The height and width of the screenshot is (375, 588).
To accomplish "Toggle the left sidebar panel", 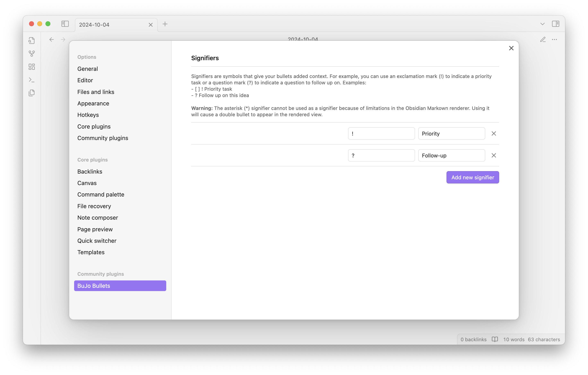I will 65,24.
